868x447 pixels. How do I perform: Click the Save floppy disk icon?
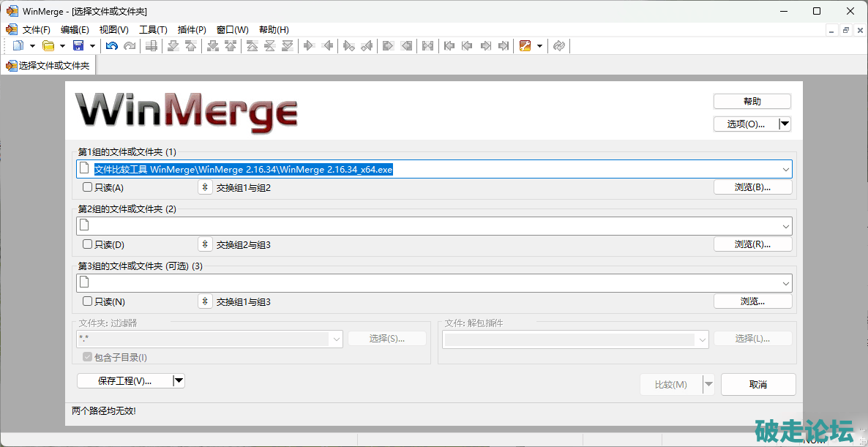point(78,46)
